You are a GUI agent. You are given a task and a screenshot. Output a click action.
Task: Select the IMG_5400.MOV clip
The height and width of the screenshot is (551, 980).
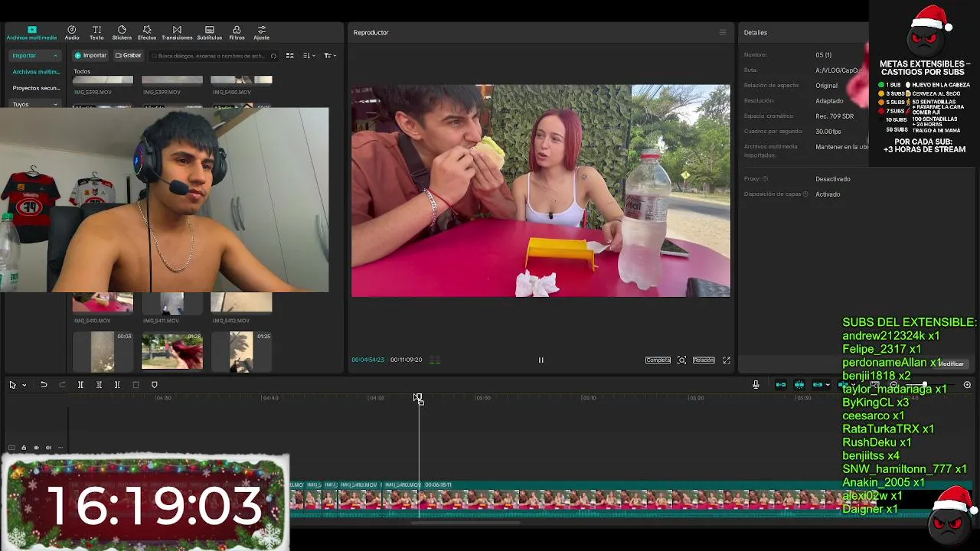(240, 85)
